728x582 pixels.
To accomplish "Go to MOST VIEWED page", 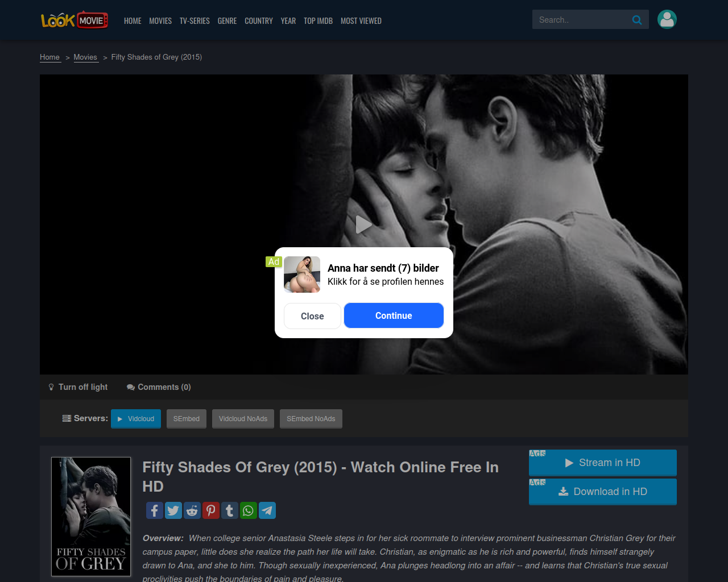I will coord(361,20).
